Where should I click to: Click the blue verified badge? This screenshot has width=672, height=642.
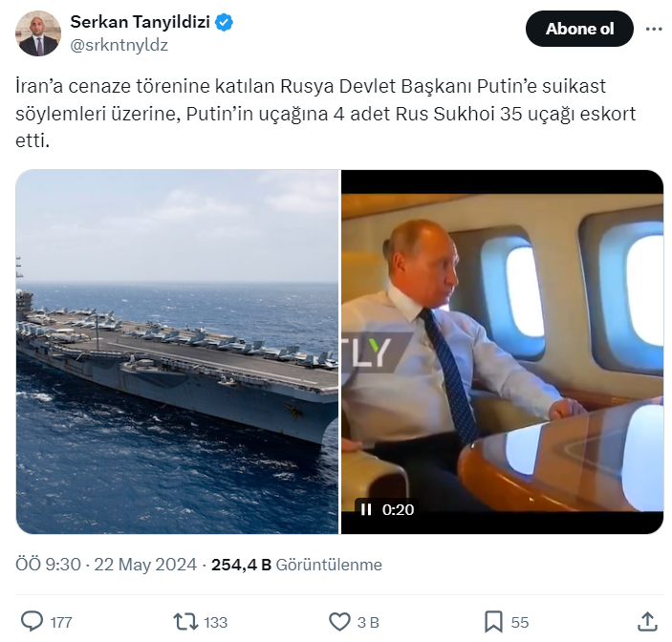[224, 22]
